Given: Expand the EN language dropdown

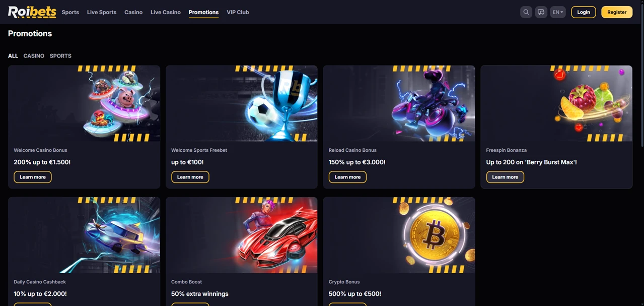Looking at the screenshot, I should pos(558,12).
